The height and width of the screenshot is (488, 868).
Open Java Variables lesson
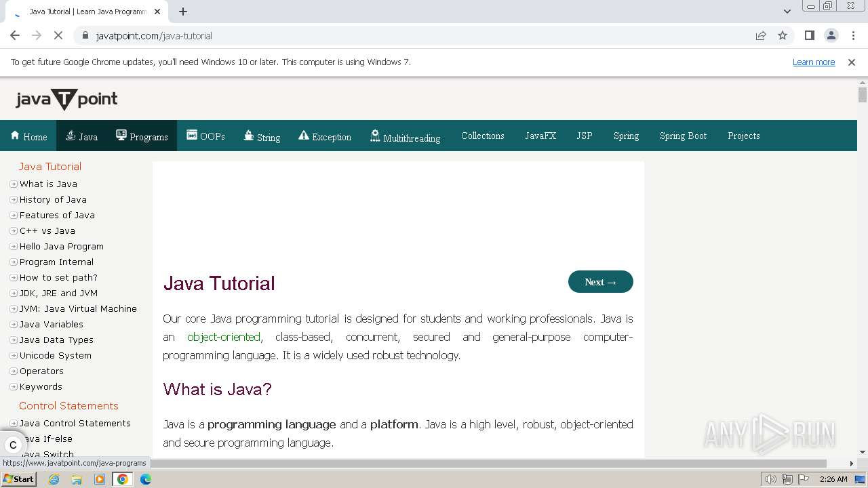[52, 324]
